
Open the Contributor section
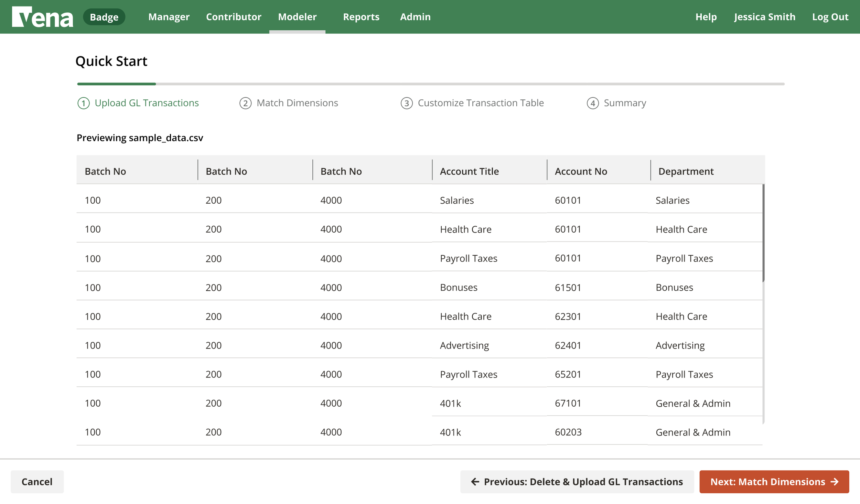point(233,17)
